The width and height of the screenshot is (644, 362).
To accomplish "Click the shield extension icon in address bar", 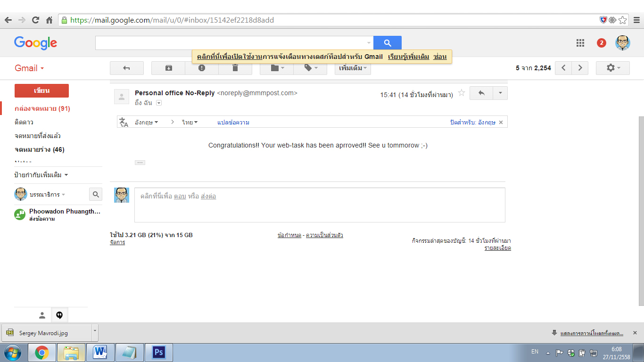I will pos(603,20).
